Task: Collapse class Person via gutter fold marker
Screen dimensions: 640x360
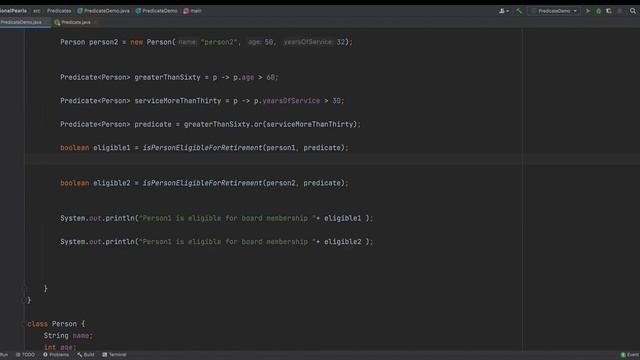Action: click(23, 324)
